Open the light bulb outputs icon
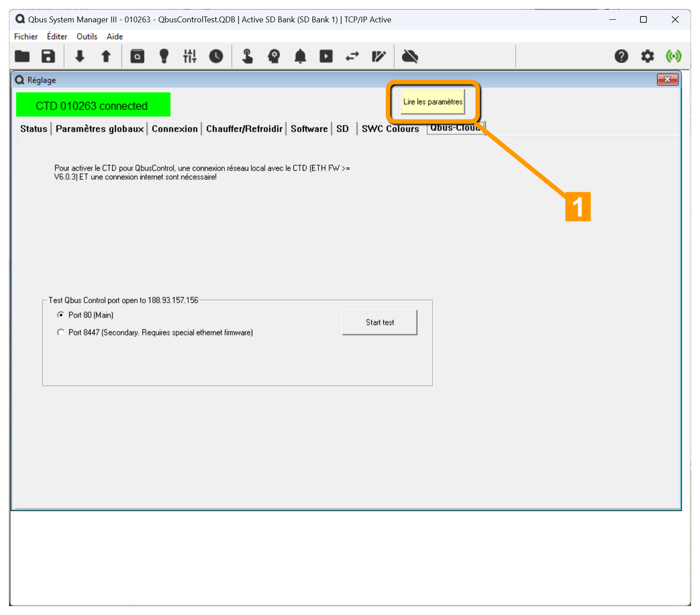Viewport: 700px width, 615px height. (x=164, y=56)
